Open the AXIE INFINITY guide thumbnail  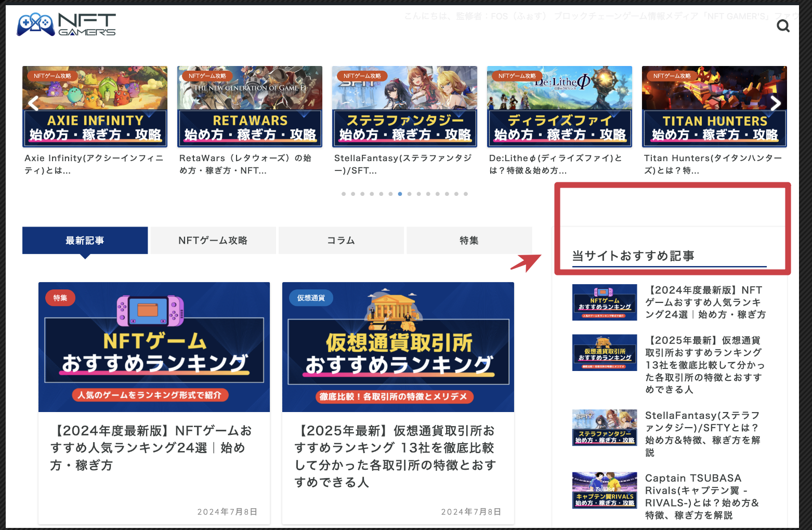pos(95,107)
